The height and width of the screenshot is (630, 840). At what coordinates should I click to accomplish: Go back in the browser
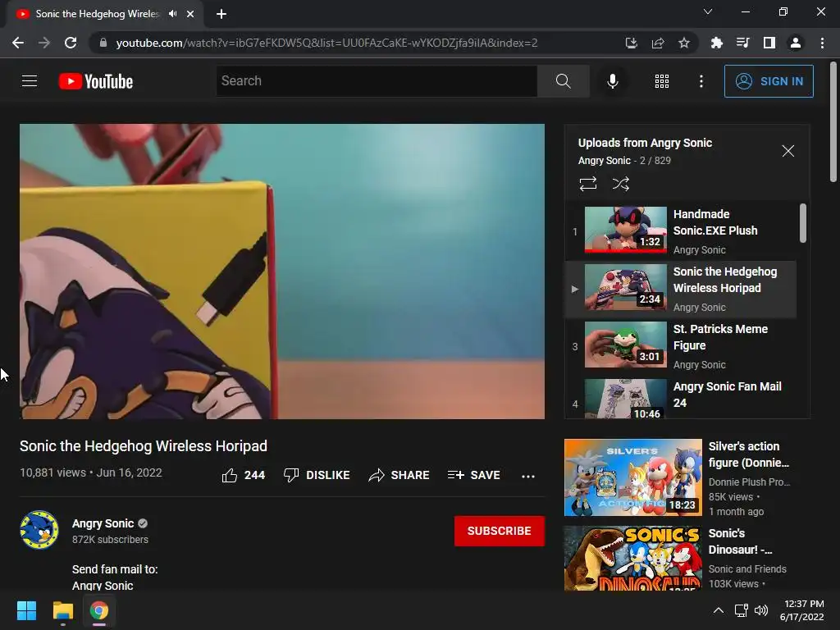(x=18, y=43)
